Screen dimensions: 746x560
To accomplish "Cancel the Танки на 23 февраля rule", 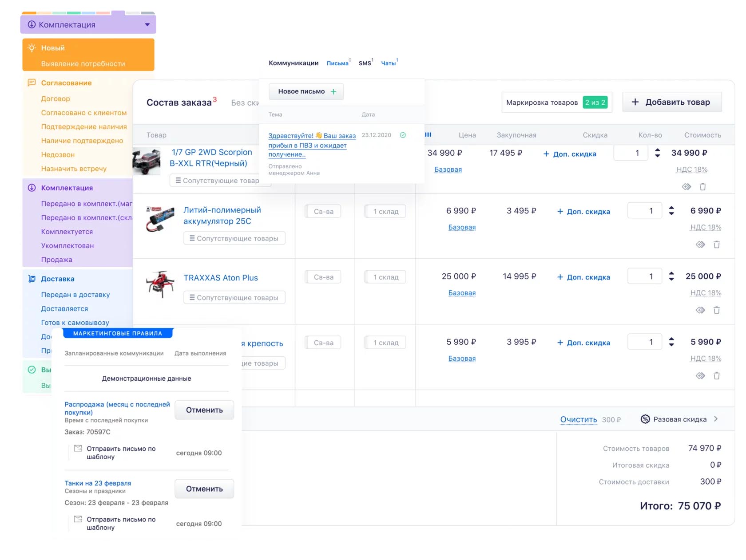I will point(204,489).
